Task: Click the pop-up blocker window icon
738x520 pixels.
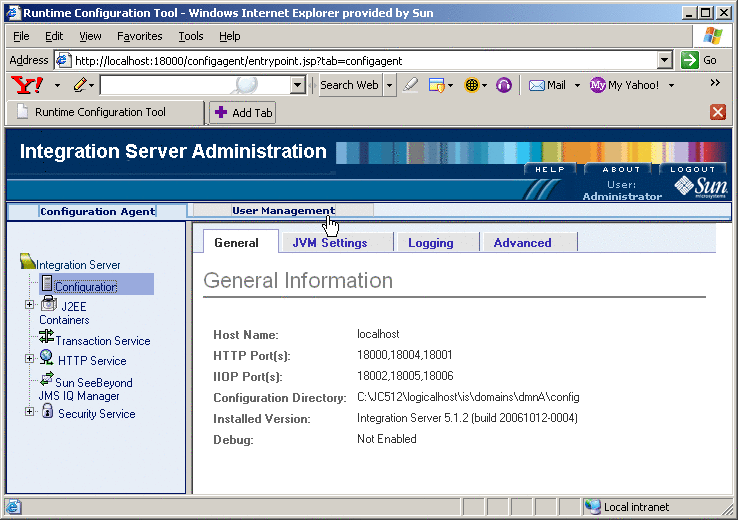Action: [x=436, y=85]
